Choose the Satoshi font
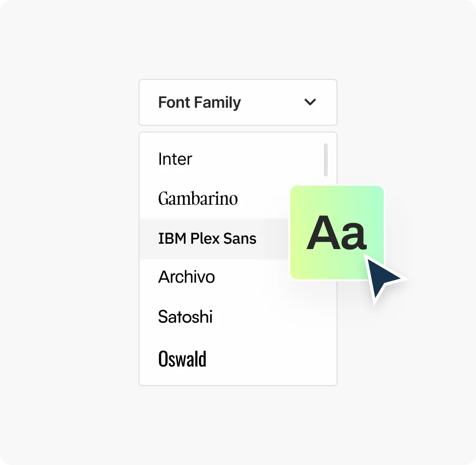 (x=185, y=317)
